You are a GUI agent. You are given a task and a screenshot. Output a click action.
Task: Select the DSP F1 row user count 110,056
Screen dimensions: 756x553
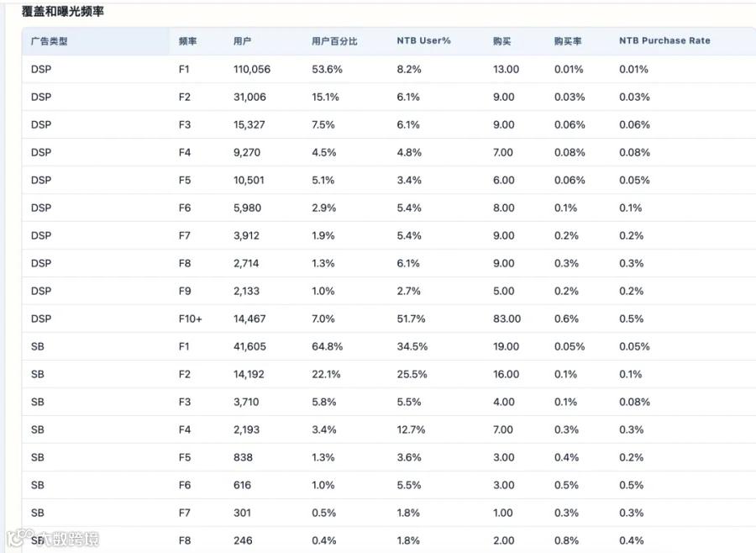(252, 69)
